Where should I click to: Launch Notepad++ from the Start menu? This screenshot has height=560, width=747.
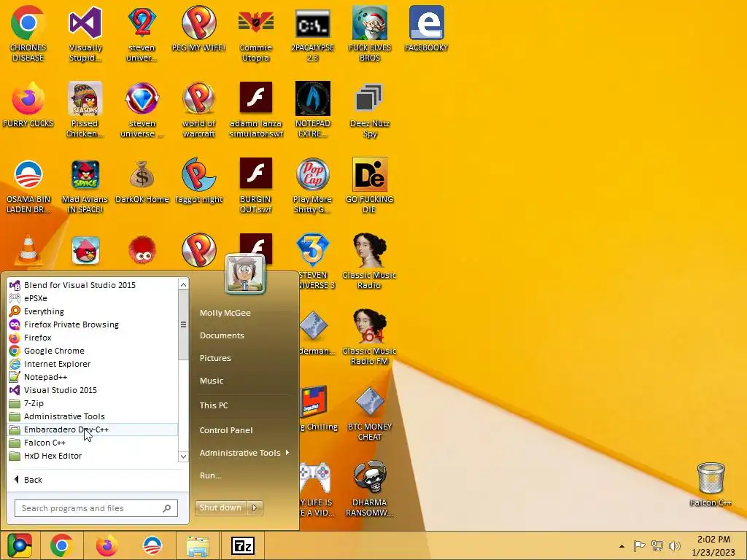[93, 377]
